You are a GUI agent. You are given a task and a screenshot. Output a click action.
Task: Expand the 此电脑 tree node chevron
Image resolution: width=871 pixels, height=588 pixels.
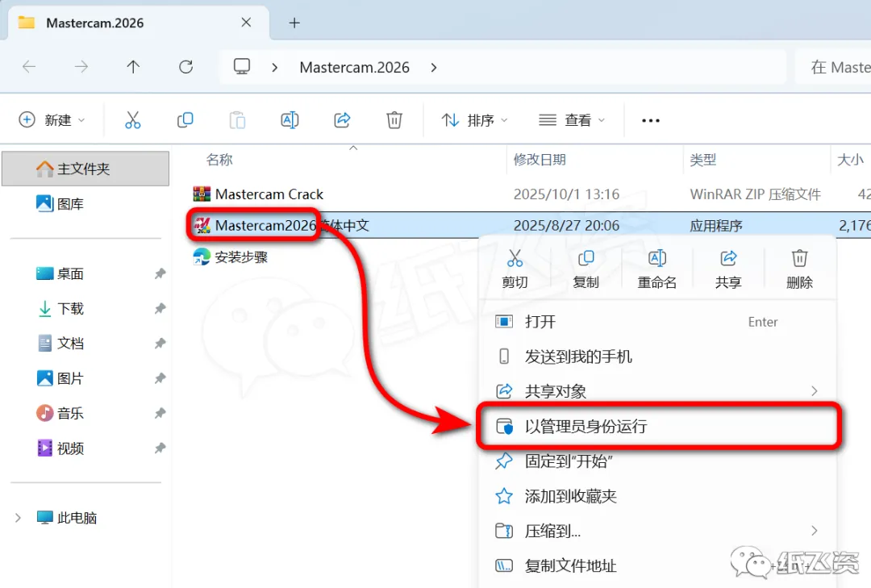click(18, 518)
